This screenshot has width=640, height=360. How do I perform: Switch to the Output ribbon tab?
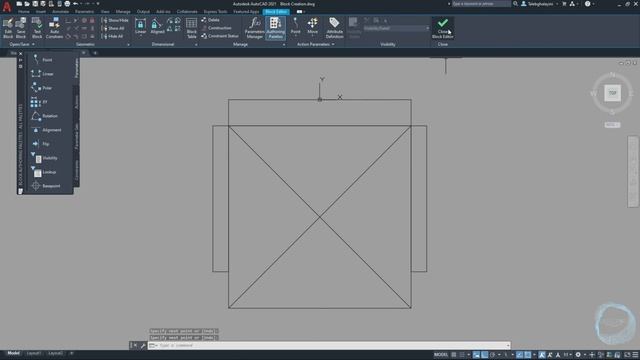pyautogui.click(x=143, y=12)
